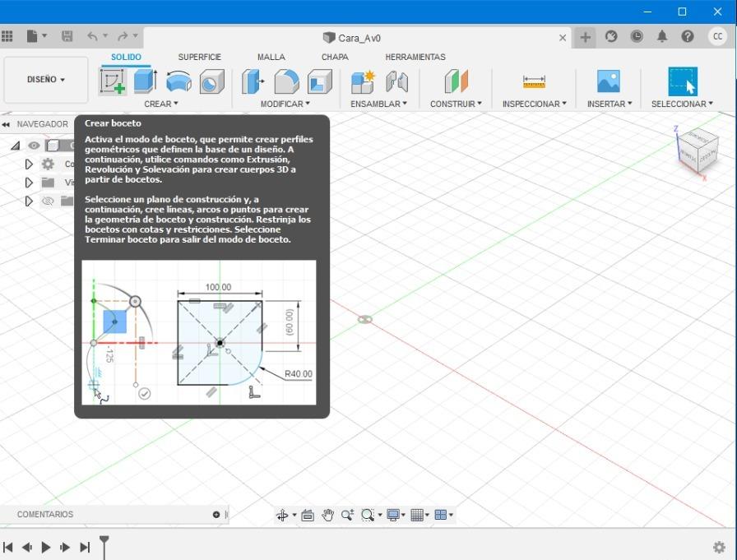Show the hidden folder via crossed-eye icon
This screenshot has width=737, height=560.
click(48, 201)
